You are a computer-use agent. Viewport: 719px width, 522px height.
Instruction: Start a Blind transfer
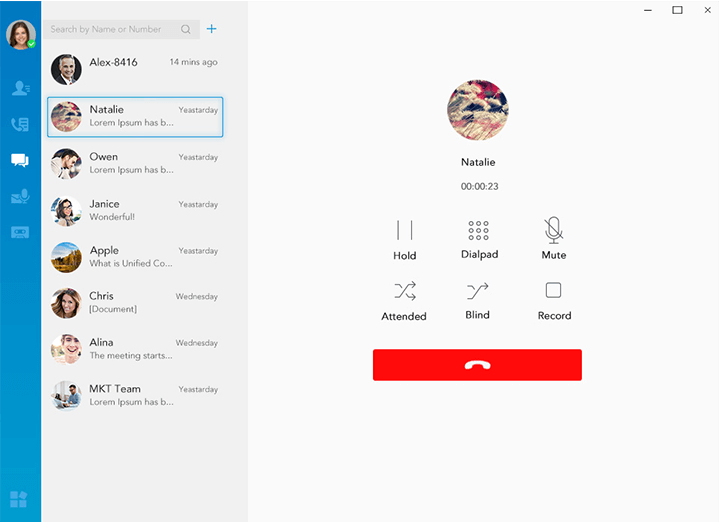click(477, 301)
